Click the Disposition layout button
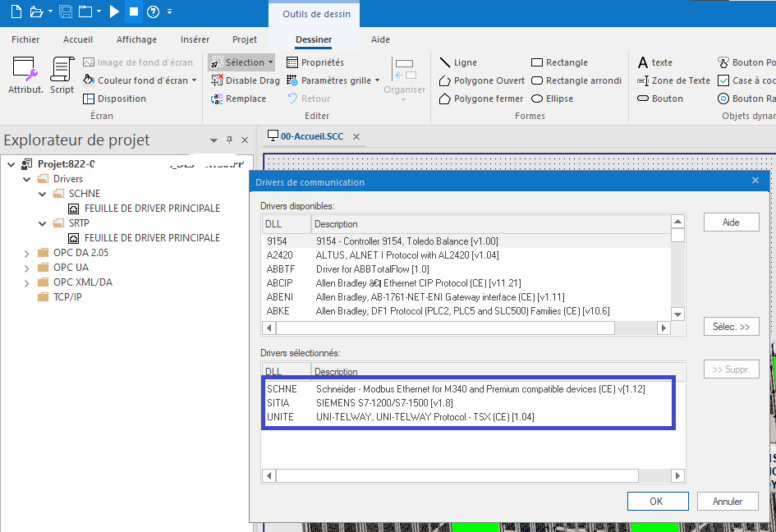The width and height of the screenshot is (776, 532). click(114, 99)
